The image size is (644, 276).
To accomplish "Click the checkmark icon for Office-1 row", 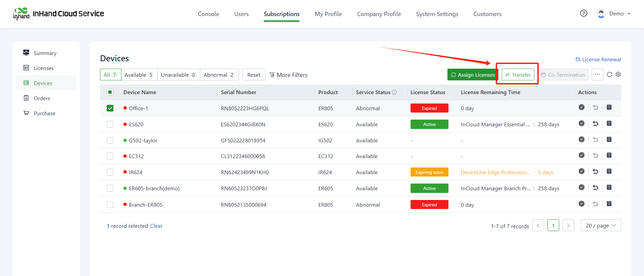I will (582, 108).
